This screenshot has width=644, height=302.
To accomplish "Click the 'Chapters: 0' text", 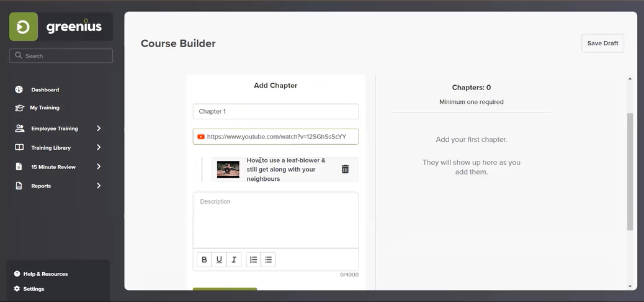I will [472, 88].
